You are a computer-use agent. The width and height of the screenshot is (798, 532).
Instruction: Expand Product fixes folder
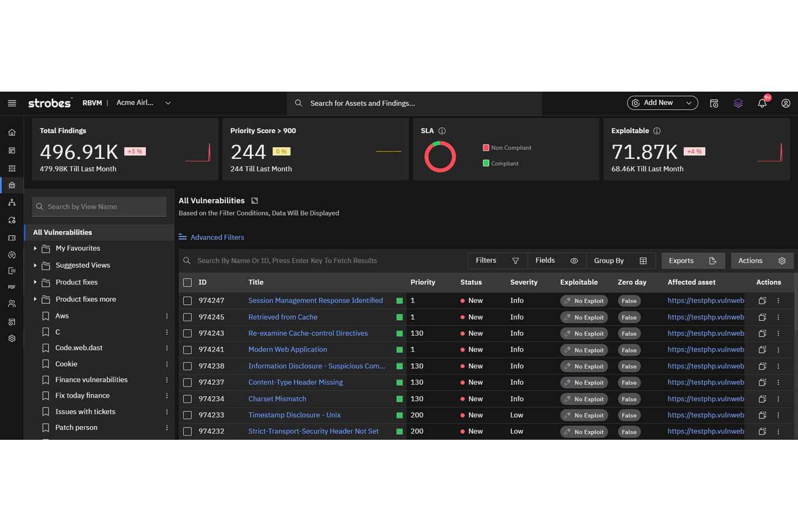(x=35, y=282)
